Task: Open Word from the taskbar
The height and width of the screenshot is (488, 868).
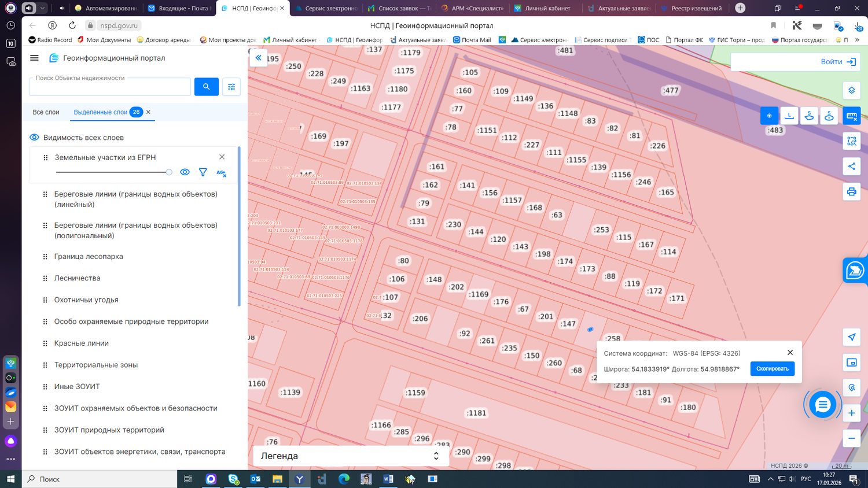Action: click(x=388, y=479)
